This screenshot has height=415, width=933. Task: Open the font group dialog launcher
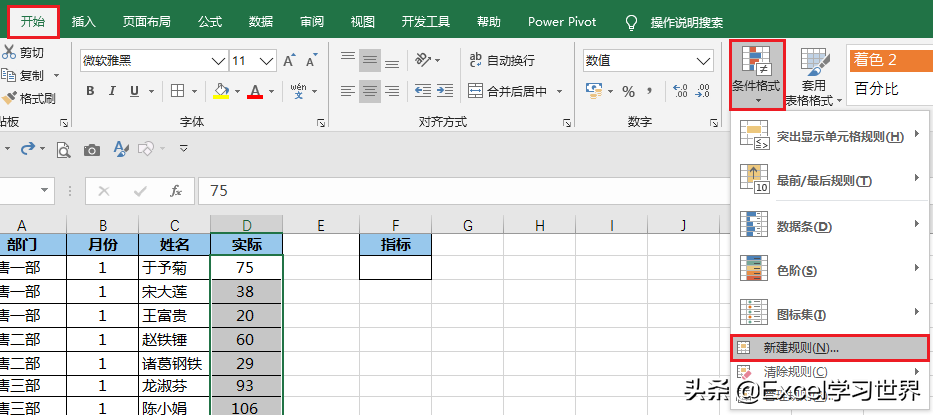321,123
